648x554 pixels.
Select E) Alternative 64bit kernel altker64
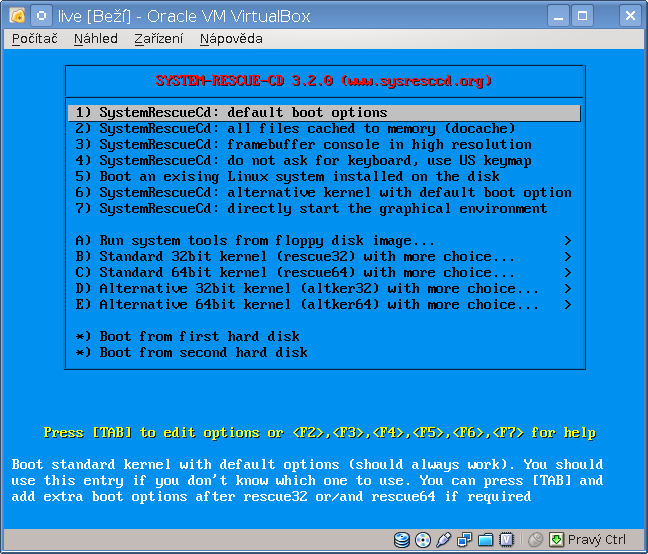(x=324, y=305)
